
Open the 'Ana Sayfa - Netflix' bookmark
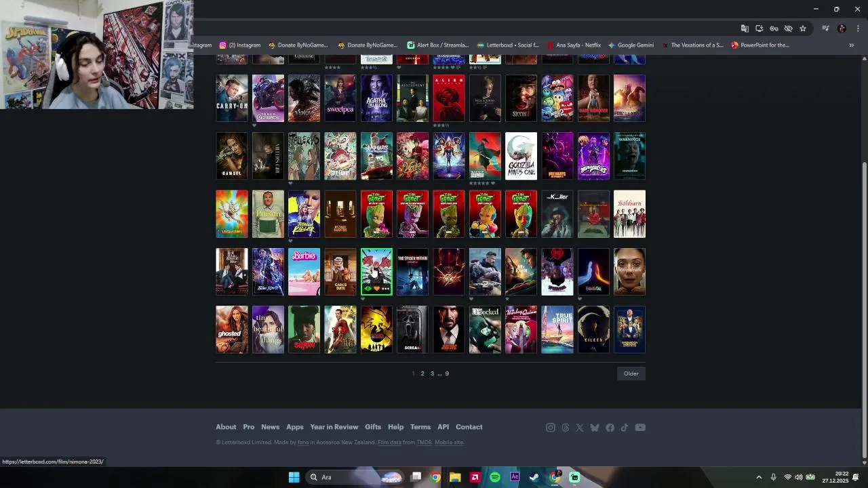tap(574, 45)
